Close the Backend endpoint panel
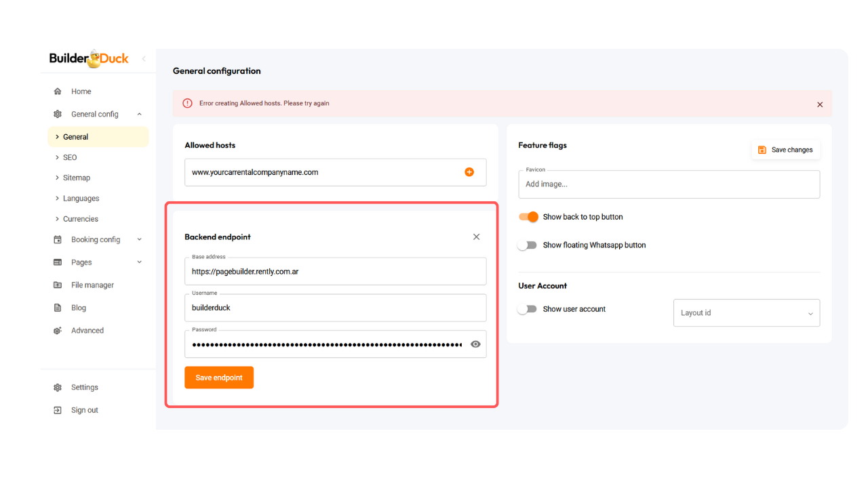The width and height of the screenshot is (868, 488). click(x=476, y=237)
